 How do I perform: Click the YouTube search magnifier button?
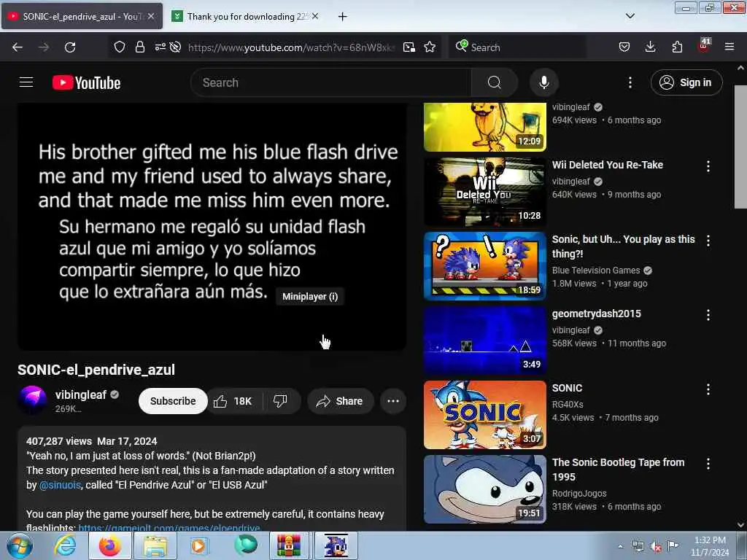coord(494,82)
